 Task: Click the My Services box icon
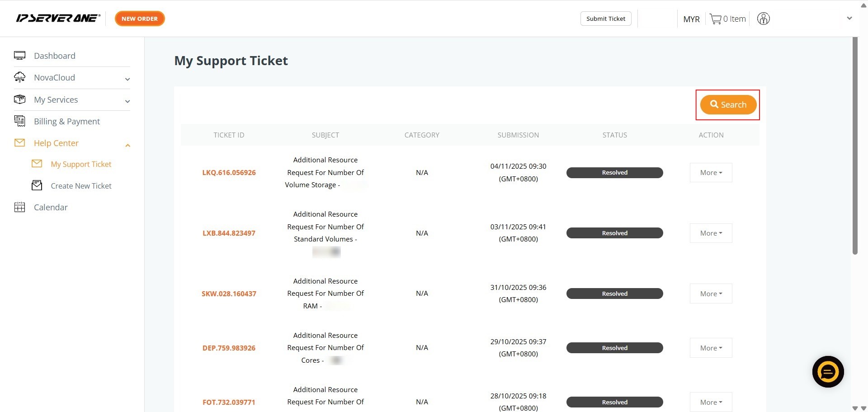pyautogui.click(x=19, y=99)
